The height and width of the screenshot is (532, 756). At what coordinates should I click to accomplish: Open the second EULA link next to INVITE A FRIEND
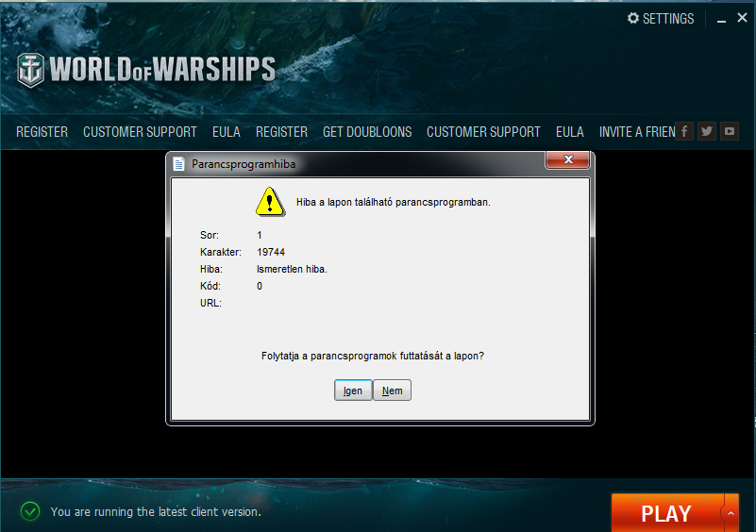tap(570, 131)
